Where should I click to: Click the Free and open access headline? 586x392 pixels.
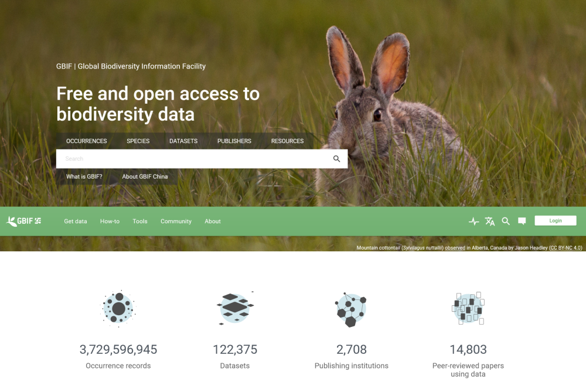click(158, 104)
